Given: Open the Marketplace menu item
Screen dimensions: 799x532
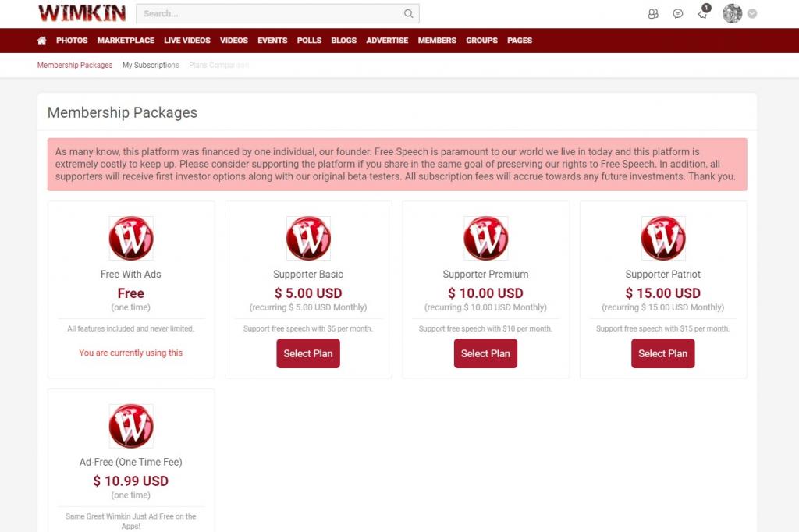Looking at the screenshot, I should click(x=126, y=41).
